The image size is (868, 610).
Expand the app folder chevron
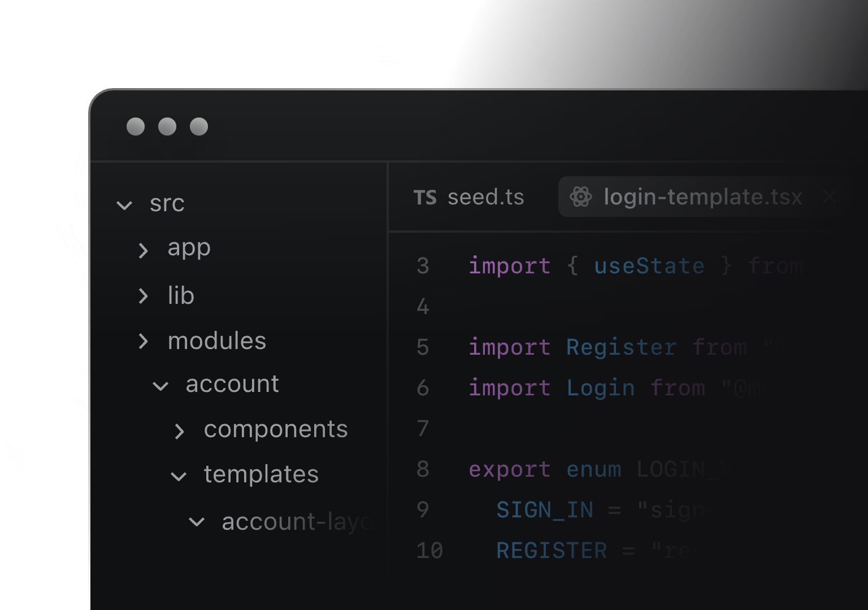click(144, 250)
